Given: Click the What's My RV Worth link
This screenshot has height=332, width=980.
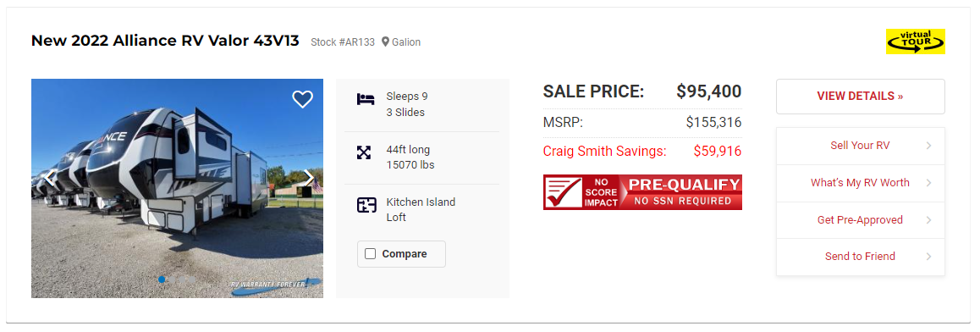Looking at the screenshot, I should tap(860, 183).
